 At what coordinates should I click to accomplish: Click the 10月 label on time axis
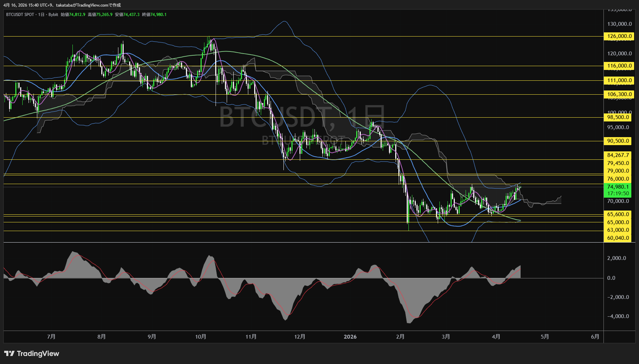pos(201,337)
